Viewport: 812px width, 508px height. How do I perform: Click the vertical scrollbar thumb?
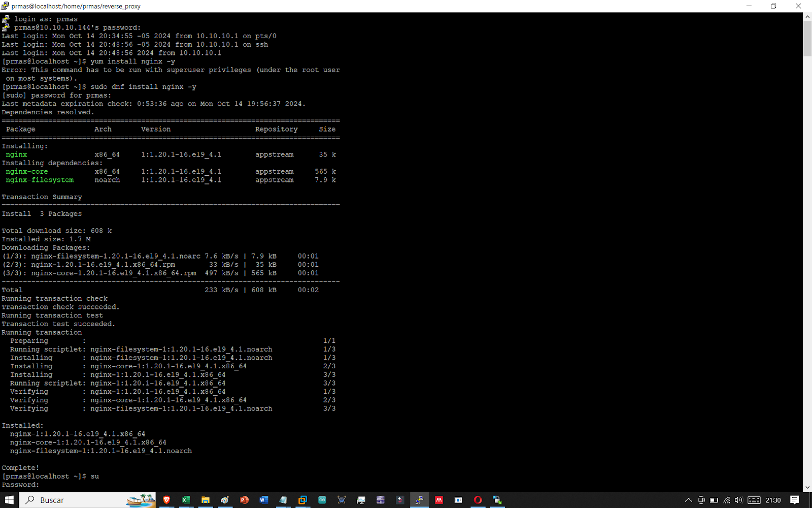coord(807,39)
